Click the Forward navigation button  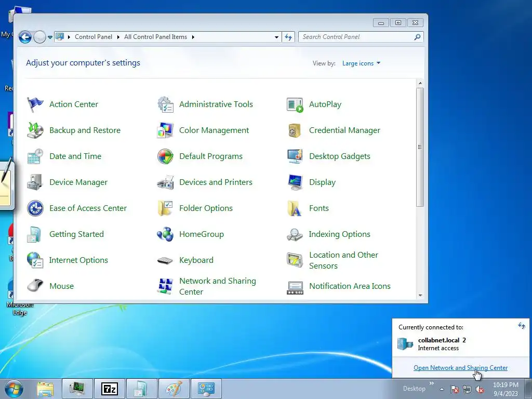(39, 37)
